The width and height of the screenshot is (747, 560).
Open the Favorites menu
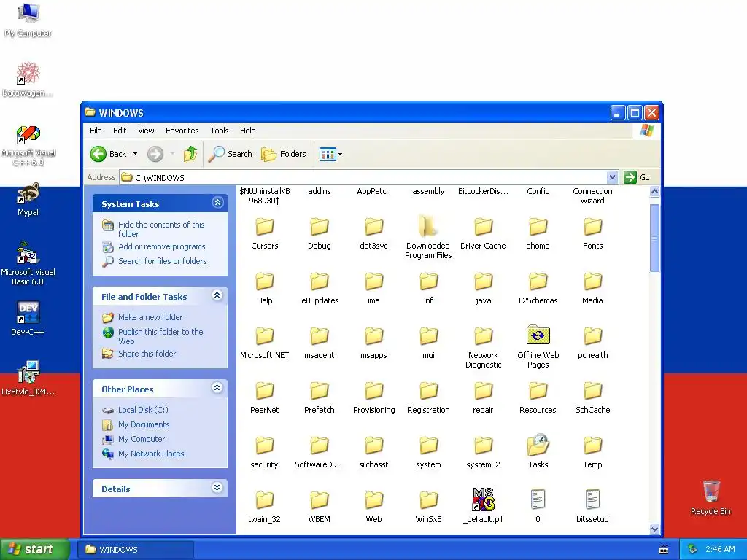182,131
